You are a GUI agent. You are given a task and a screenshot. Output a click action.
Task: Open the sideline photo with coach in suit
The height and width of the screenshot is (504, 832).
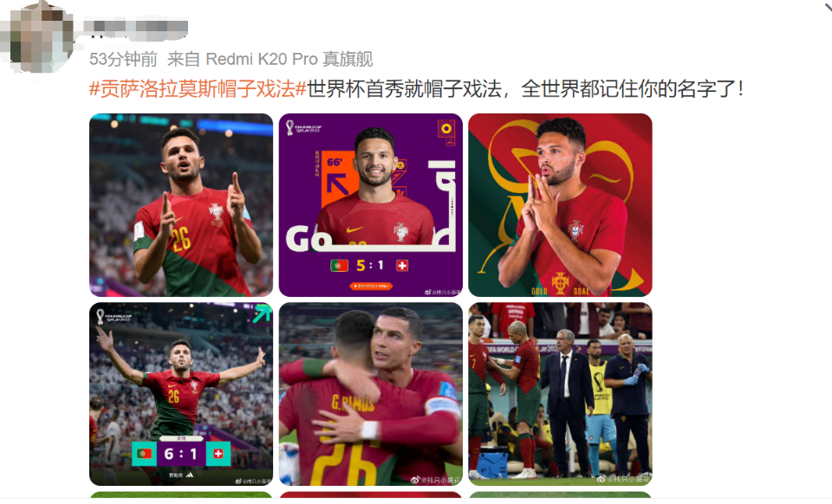click(560, 394)
